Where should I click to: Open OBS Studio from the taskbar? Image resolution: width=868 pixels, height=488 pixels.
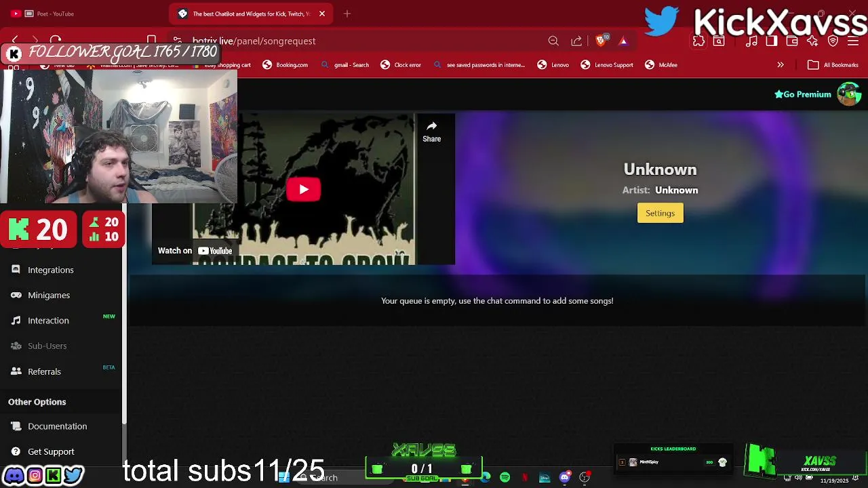click(x=585, y=478)
